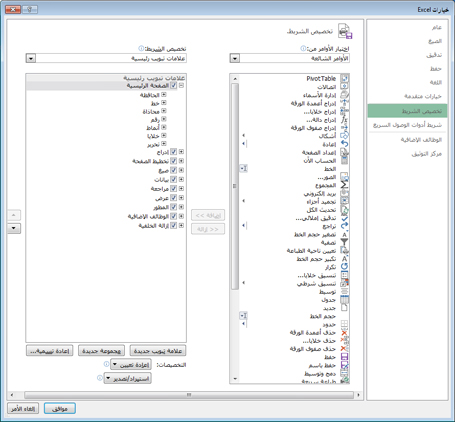This screenshot has height=422, width=455.
Task: Select the Delete Sheet Columns red X icon
Action: tap(344, 332)
